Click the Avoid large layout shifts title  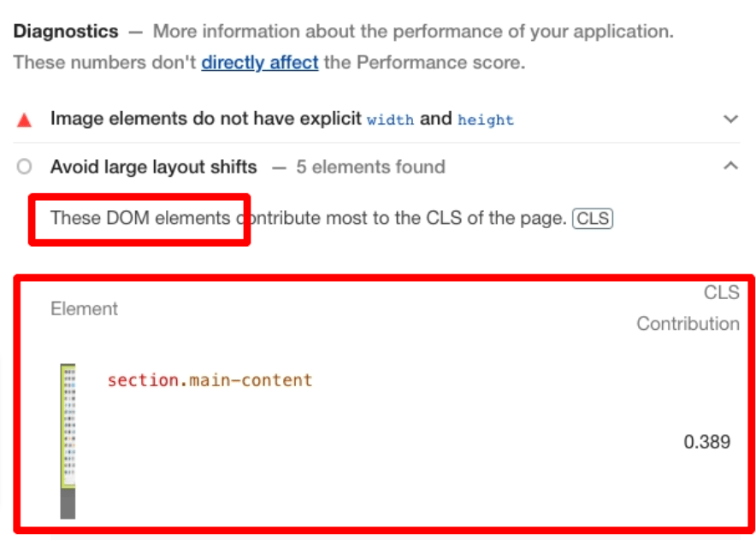pyautogui.click(x=154, y=167)
